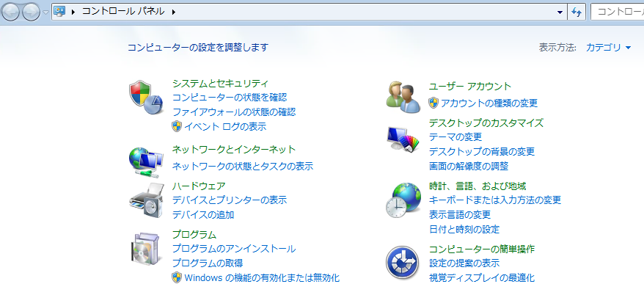The width and height of the screenshot is (644, 306).
Task: Click the Forward arrow navigation button
Action: [32, 12]
